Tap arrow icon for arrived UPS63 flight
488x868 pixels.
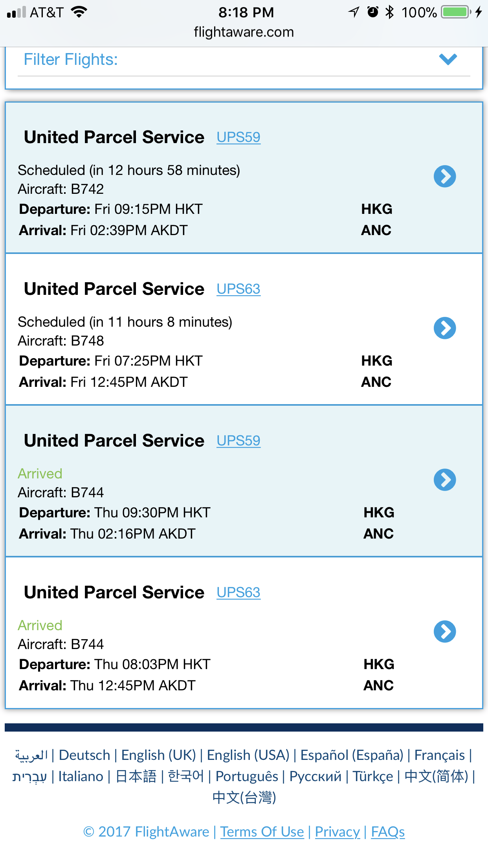445,632
